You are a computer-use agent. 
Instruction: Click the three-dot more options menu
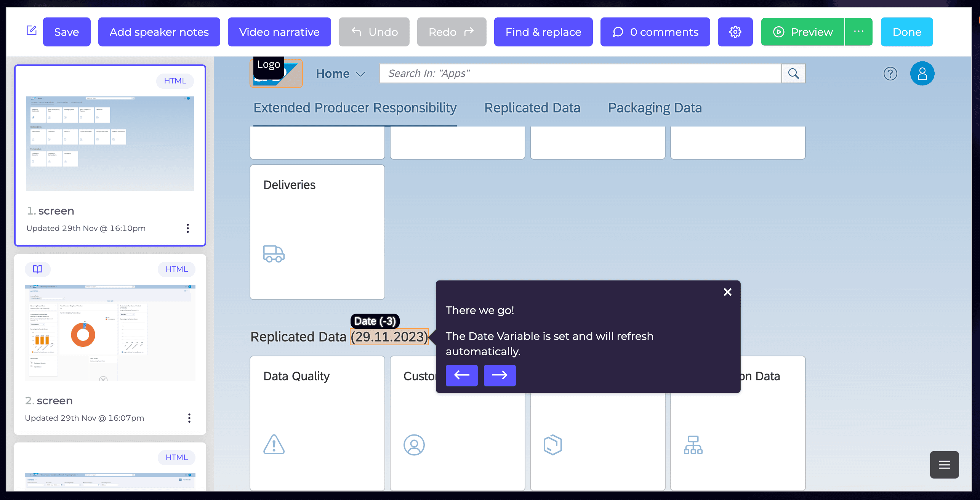coord(858,32)
